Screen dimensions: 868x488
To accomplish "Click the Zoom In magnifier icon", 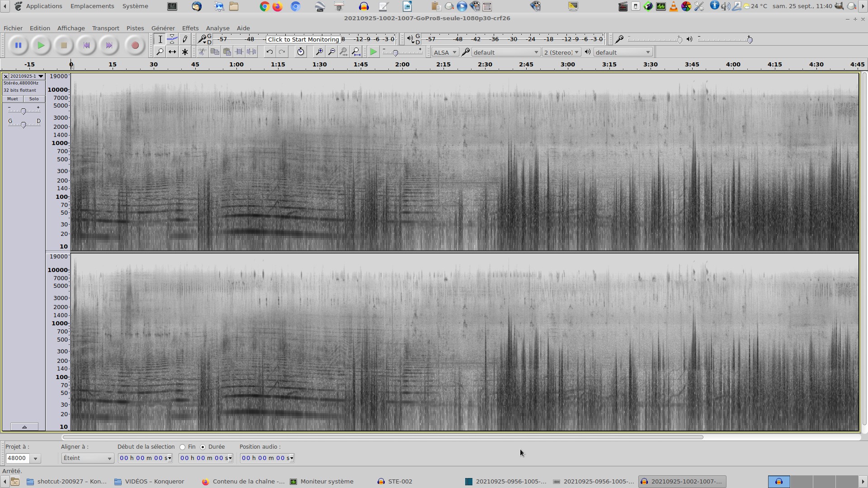I will (x=319, y=52).
